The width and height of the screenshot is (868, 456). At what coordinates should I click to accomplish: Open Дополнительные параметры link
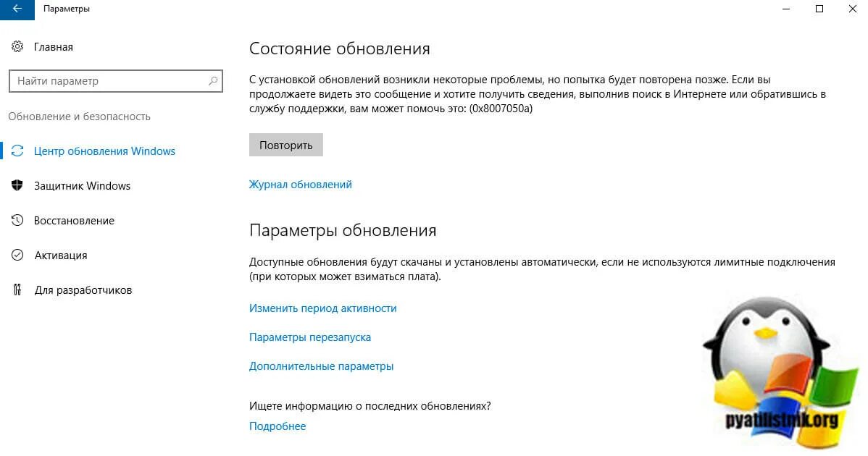pos(321,366)
